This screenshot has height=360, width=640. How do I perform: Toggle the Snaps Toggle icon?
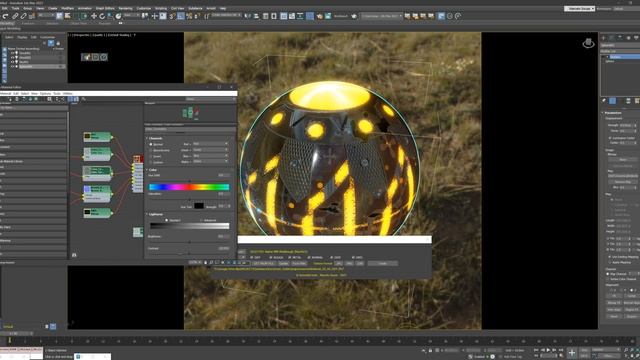tap(172, 16)
